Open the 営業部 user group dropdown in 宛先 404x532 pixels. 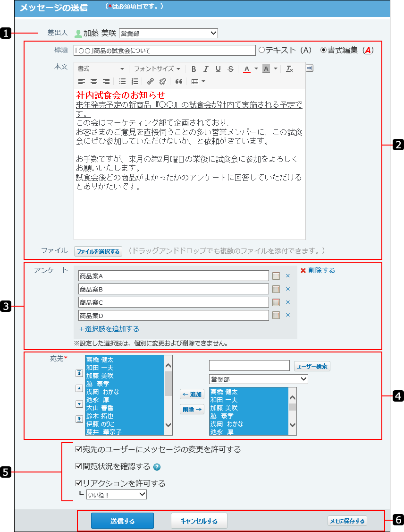coord(259,379)
